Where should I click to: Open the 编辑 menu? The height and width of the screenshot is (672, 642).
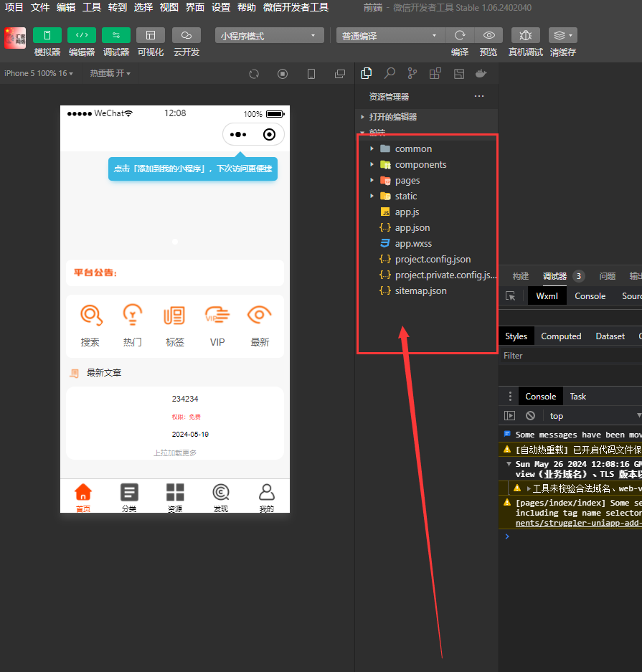tap(65, 7)
